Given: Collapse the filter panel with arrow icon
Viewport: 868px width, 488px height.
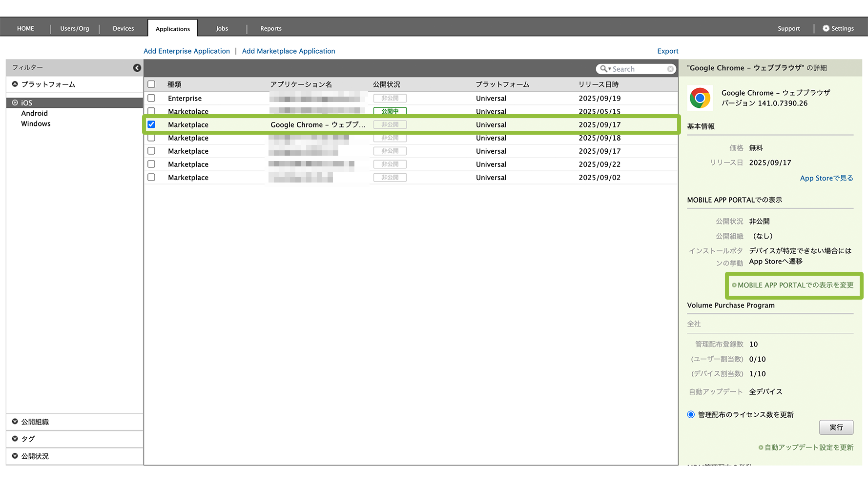Looking at the screenshot, I should click(x=137, y=68).
